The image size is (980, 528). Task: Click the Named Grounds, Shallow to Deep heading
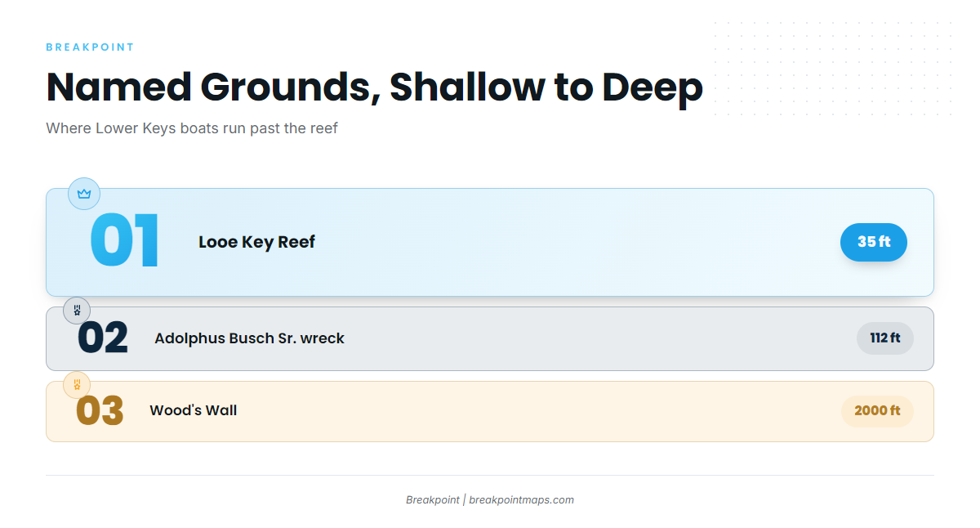coord(374,87)
